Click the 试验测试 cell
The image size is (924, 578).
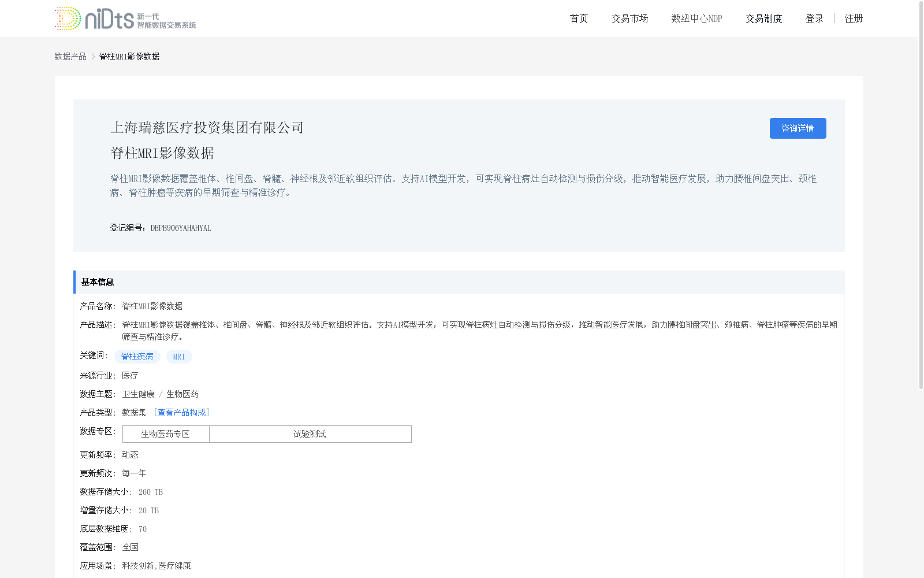[x=310, y=434]
